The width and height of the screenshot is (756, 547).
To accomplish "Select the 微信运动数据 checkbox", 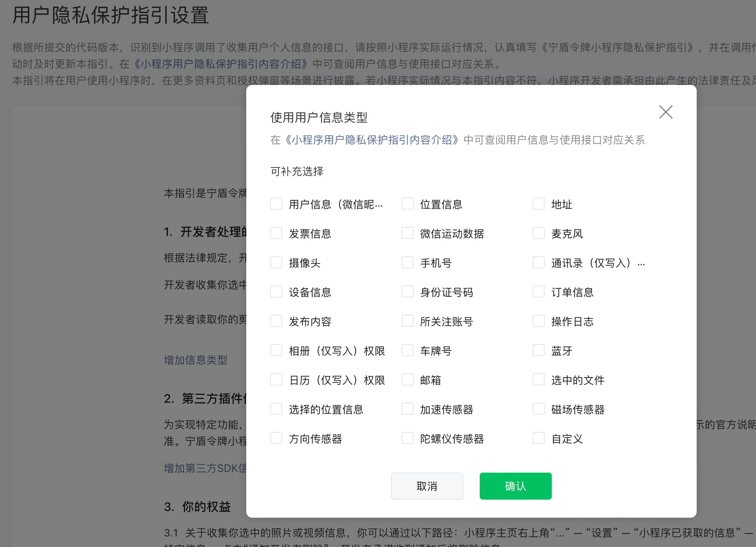I will [408, 233].
